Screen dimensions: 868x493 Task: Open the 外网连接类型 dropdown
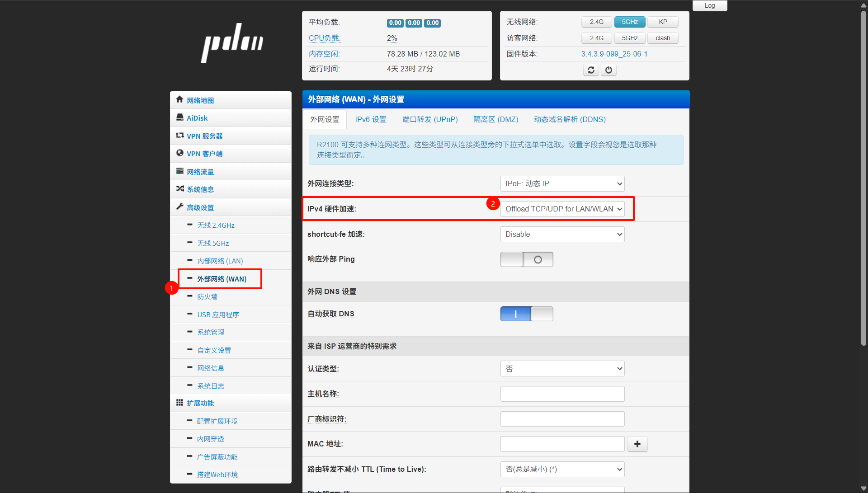(562, 183)
